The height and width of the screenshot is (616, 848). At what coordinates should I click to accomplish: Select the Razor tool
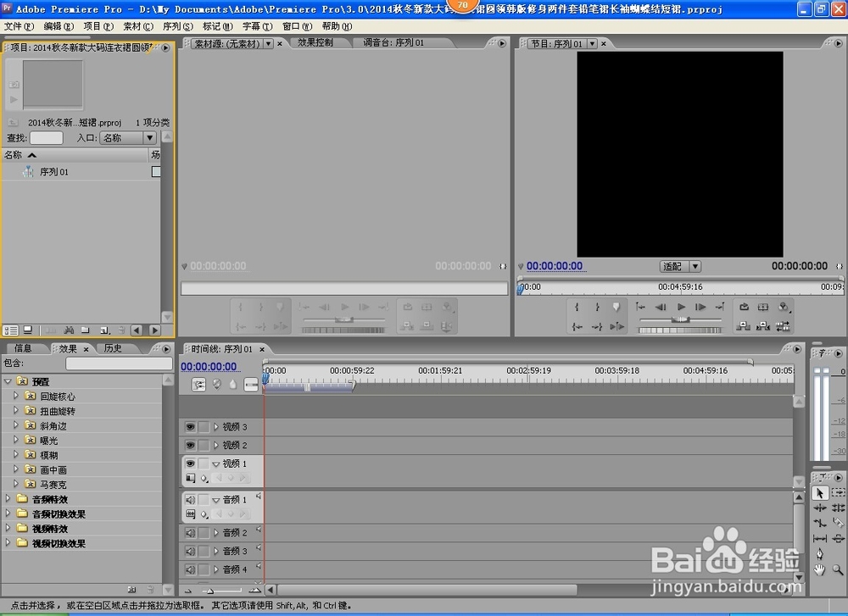[838, 523]
